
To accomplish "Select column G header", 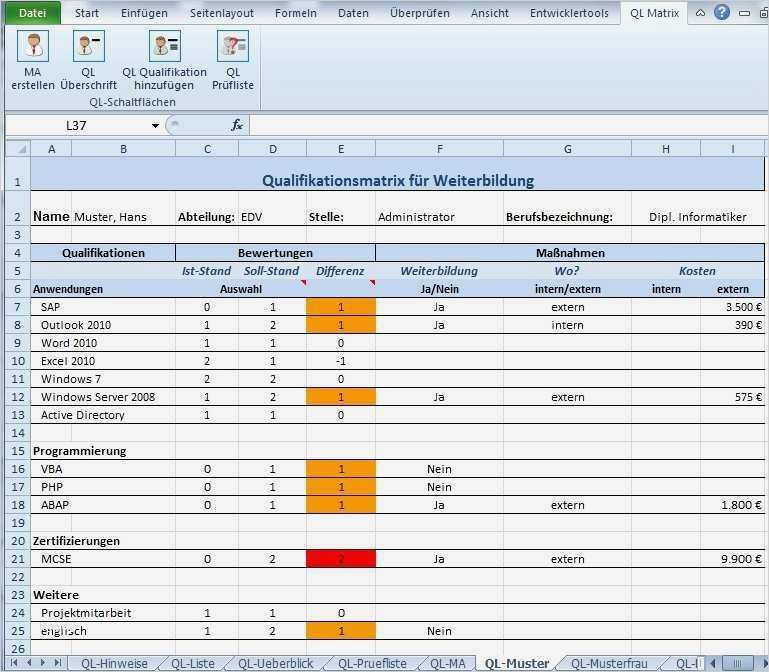I will [567, 149].
